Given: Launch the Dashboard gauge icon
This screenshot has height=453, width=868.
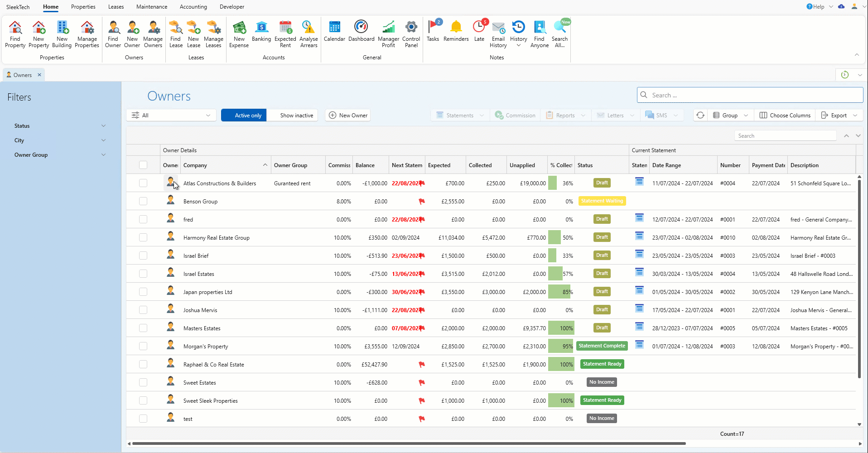Looking at the screenshot, I should pyautogui.click(x=361, y=33).
